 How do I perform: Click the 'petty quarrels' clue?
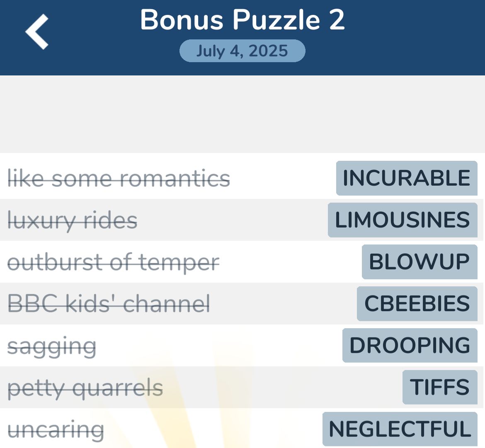tap(85, 387)
